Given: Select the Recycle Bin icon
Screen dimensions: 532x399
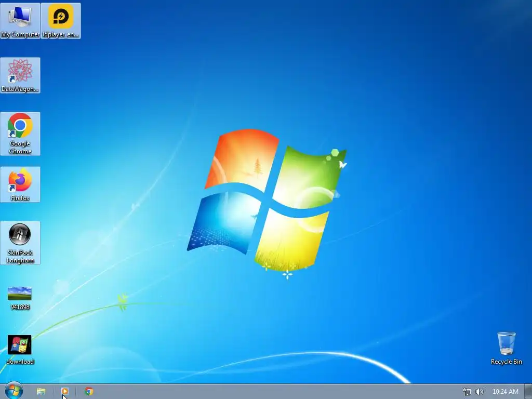Looking at the screenshot, I should (x=506, y=349).
